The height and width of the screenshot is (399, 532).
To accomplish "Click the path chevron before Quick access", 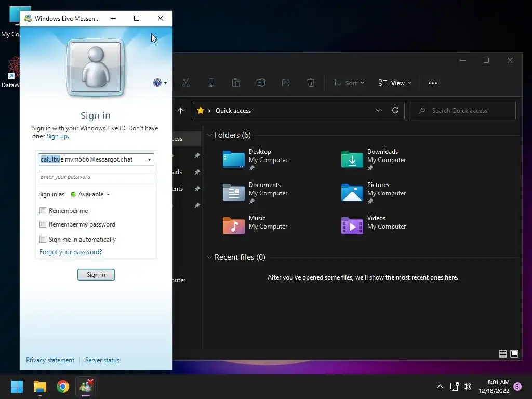I will click(209, 111).
